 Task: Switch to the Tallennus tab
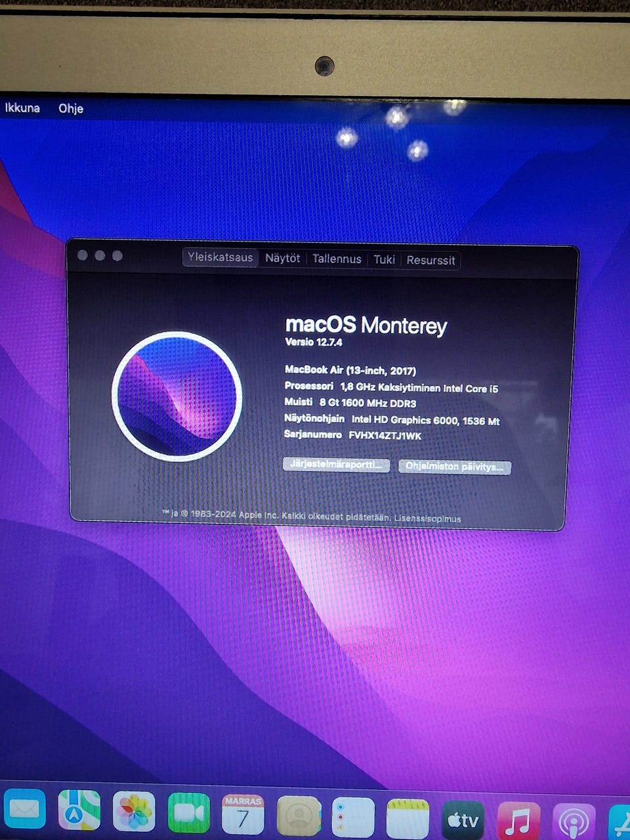pyautogui.click(x=337, y=259)
